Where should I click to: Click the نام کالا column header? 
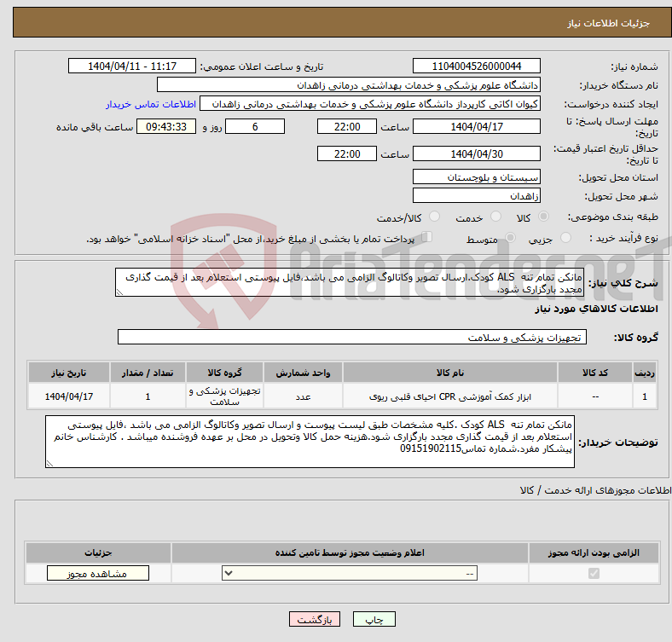(x=450, y=373)
